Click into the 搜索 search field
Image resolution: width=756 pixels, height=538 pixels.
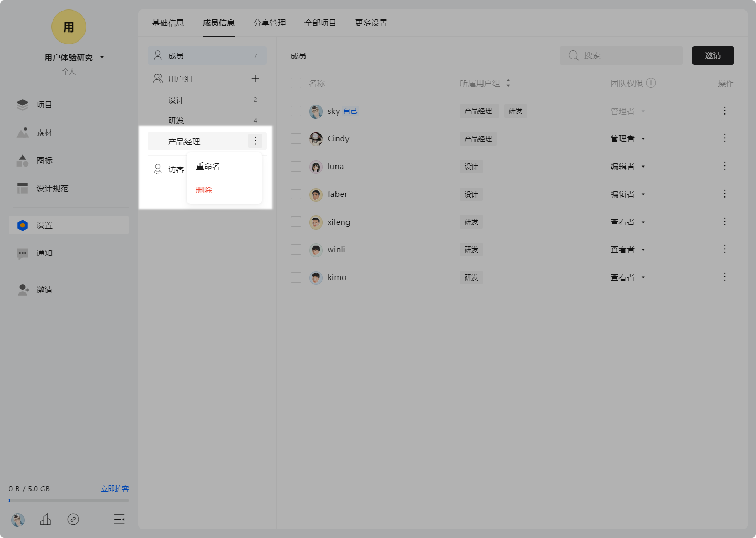point(621,55)
